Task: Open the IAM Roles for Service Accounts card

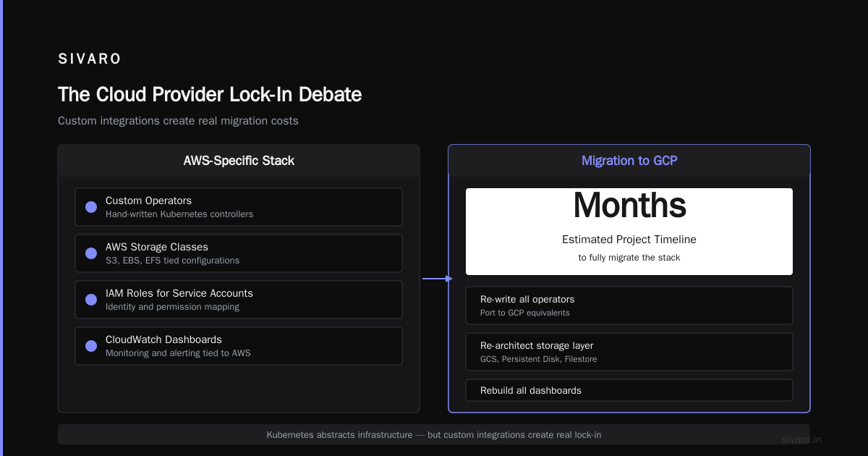Action: (x=239, y=300)
